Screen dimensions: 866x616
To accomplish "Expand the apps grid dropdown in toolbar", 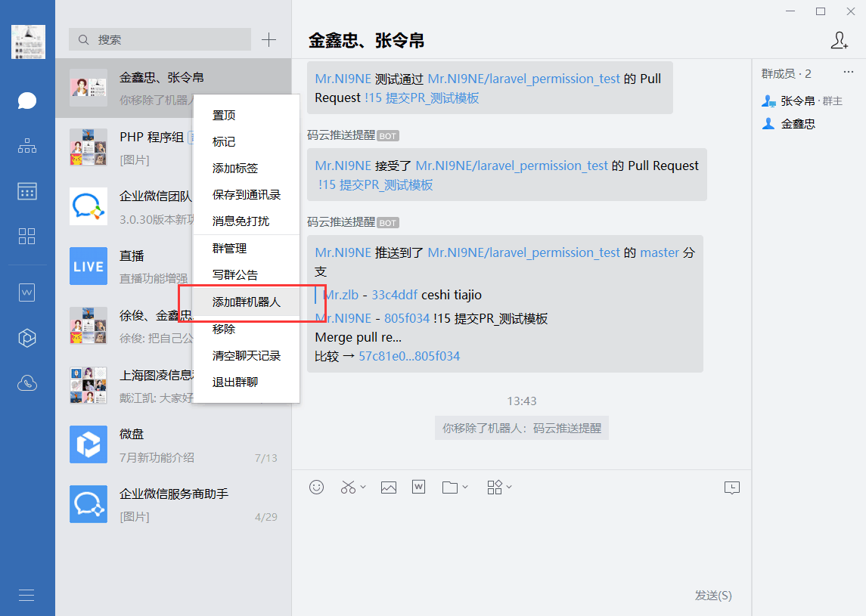I will [509, 488].
